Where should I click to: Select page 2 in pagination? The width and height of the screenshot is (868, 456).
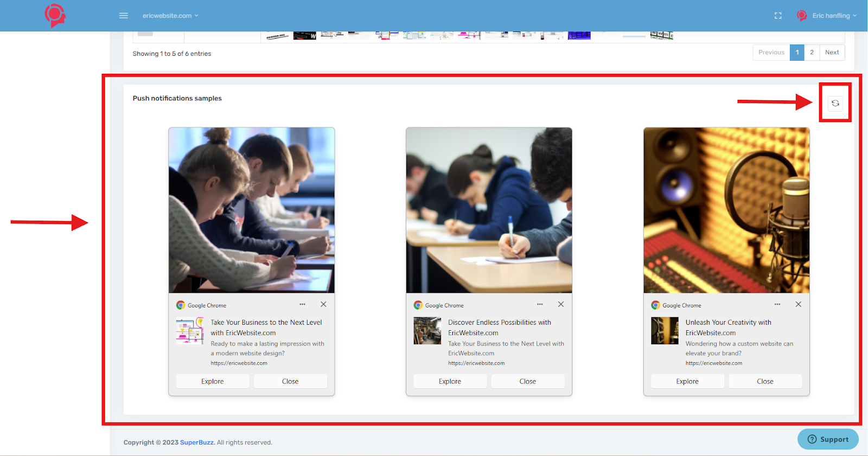[x=812, y=53]
